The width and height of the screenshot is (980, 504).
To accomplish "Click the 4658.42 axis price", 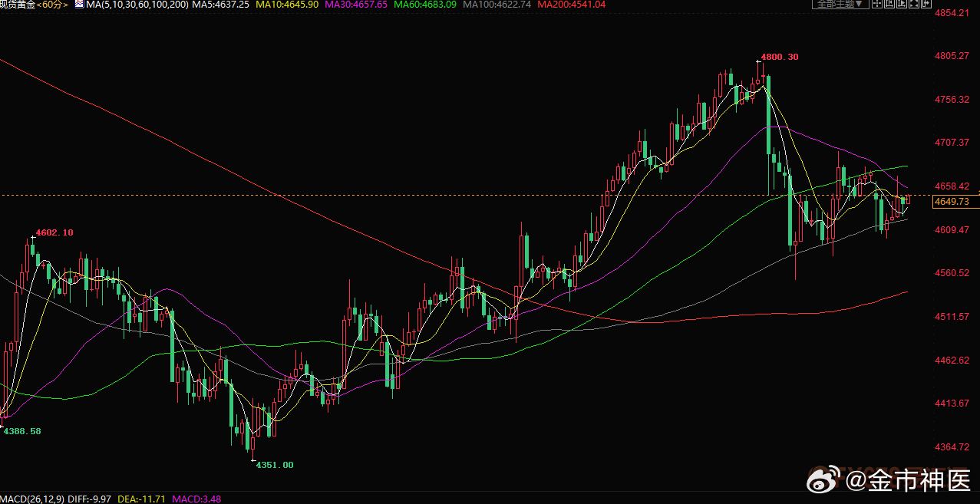I will pos(952,186).
